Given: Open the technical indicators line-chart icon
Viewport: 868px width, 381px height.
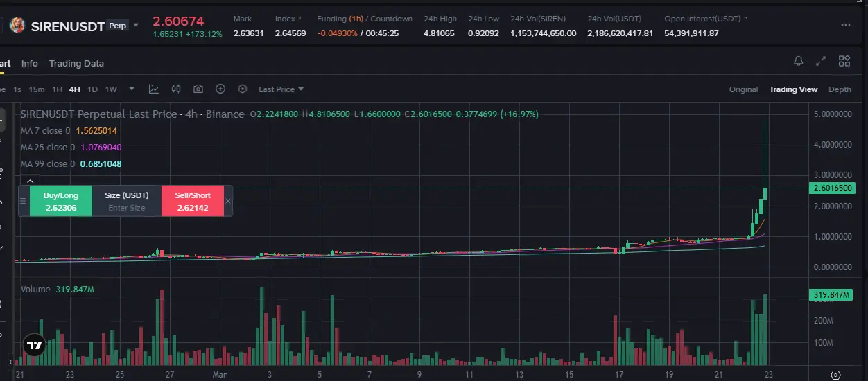Looking at the screenshot, I should (x=154, y=89).
